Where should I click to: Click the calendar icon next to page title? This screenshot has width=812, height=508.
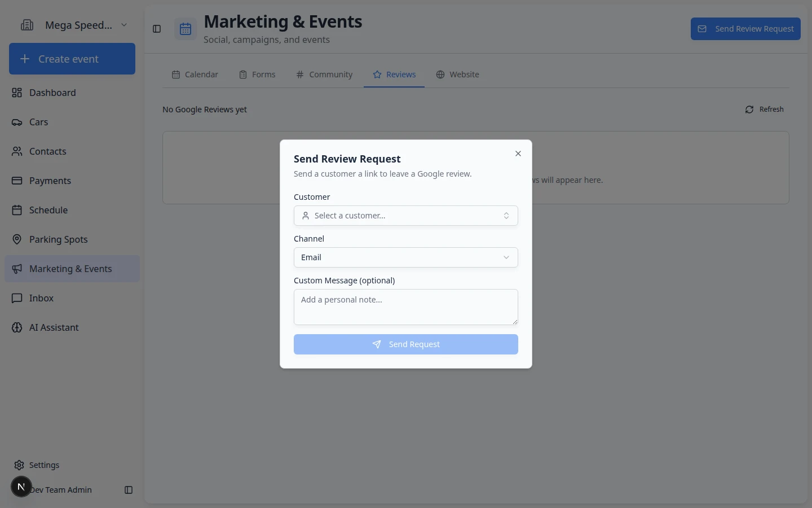click(x=186, y=29)
